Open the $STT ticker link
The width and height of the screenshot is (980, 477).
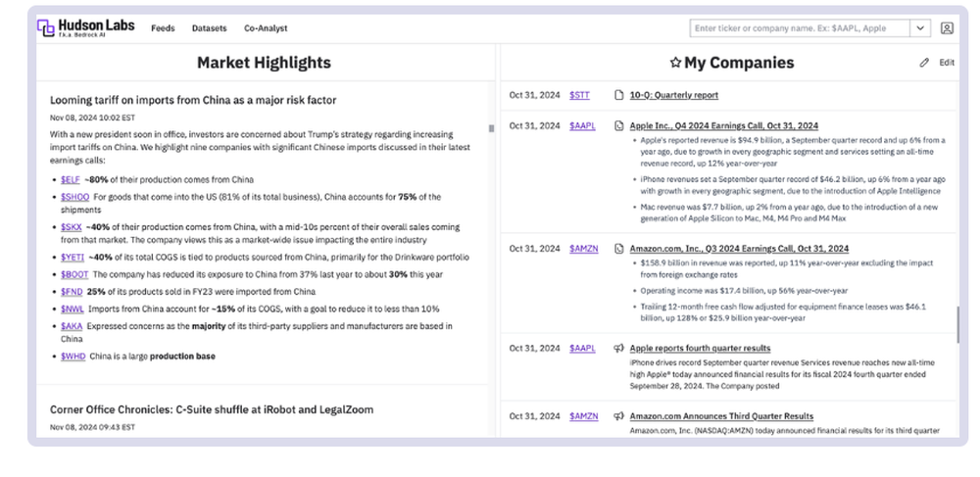pos(579,95)
